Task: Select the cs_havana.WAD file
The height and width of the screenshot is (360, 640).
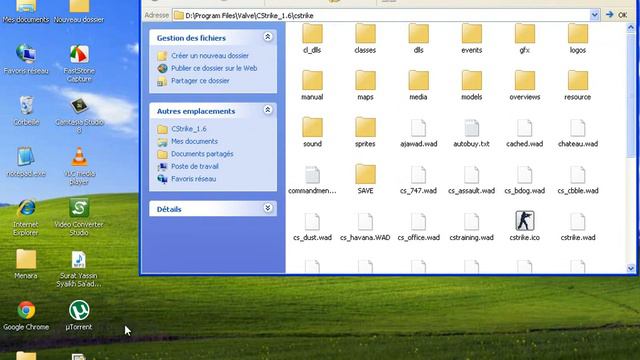Action: click(365, 227)
